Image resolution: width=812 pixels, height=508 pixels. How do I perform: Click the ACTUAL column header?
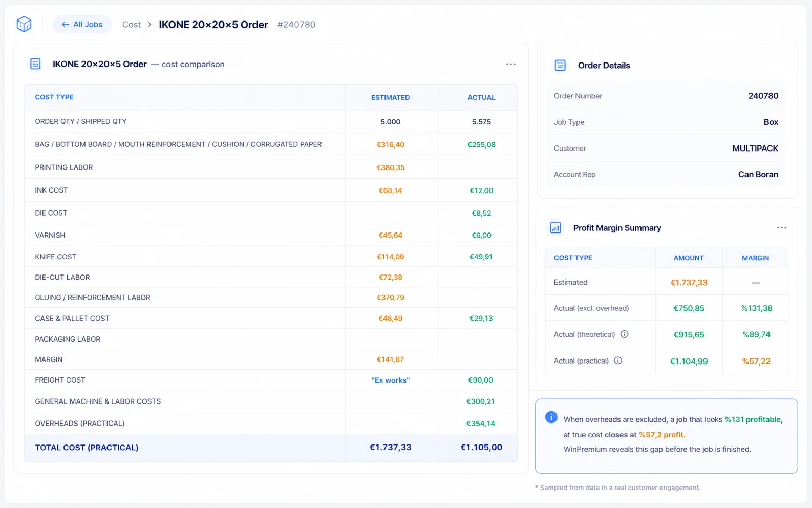(x=481, y=97)
